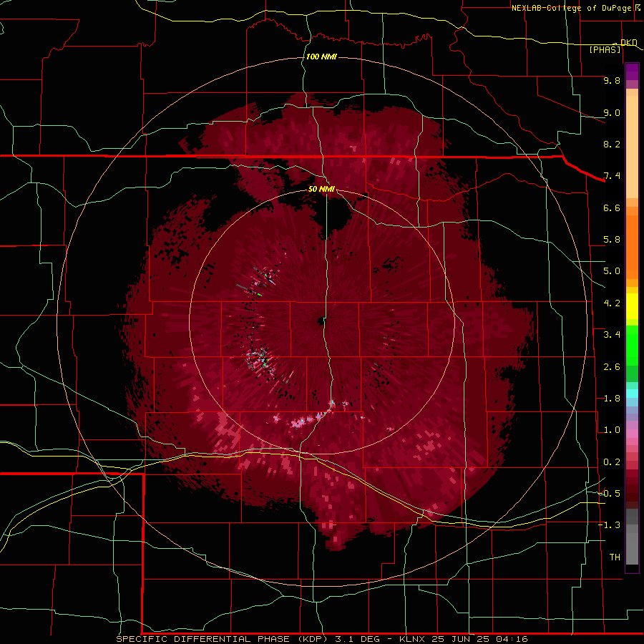Click the 5.0 scale value
Image resolution: width=644 pixels, height=644 pixels.
click(612, 271)
